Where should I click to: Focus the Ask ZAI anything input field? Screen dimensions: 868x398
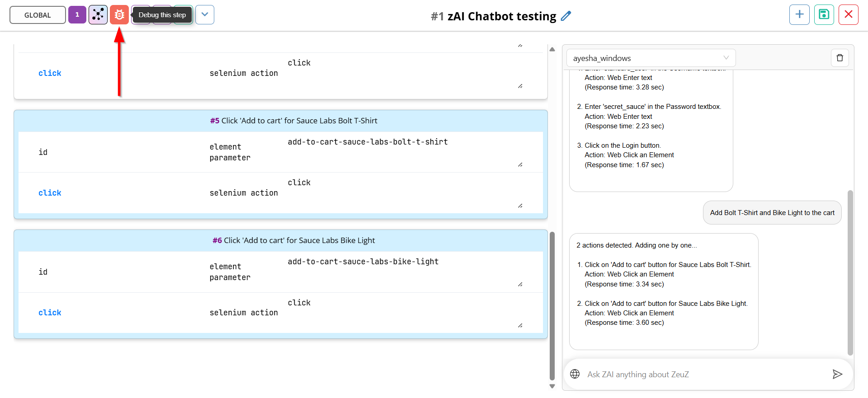point(705,374)
